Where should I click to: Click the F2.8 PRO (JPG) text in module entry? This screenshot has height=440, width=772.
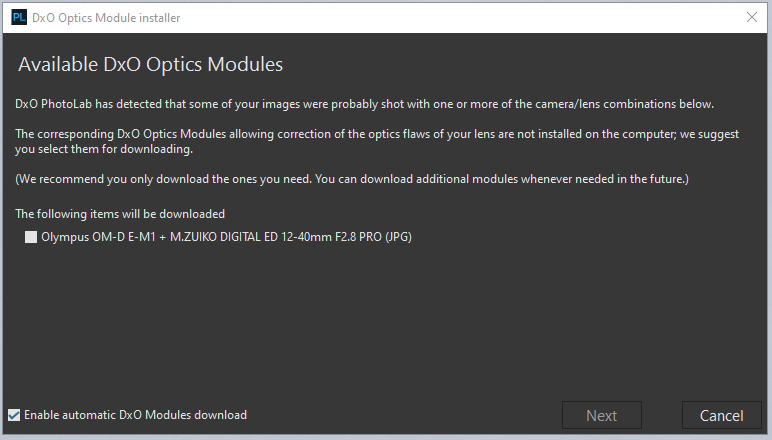373,237
